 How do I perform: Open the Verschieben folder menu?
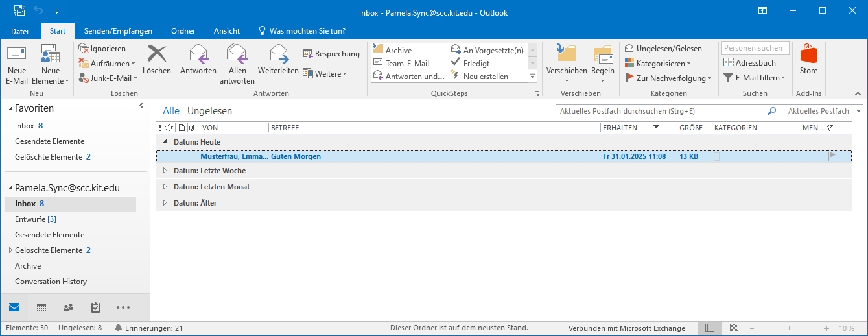click(567, 65)
